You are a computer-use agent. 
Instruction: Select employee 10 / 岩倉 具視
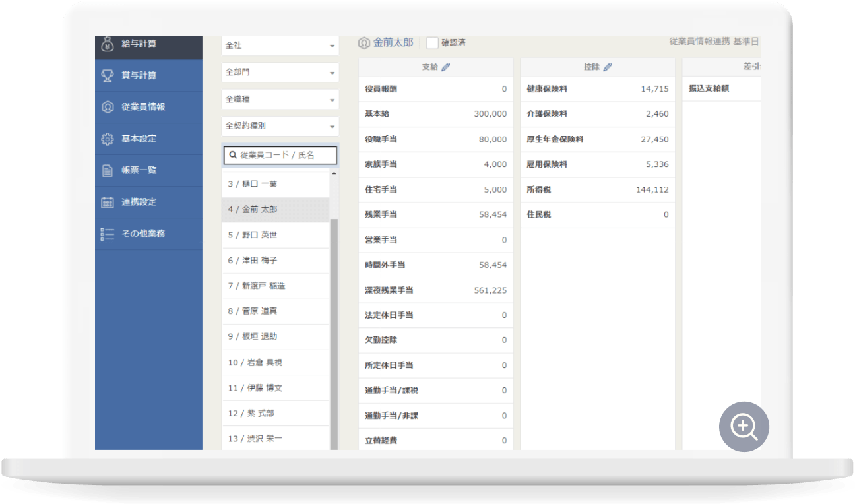275,362
